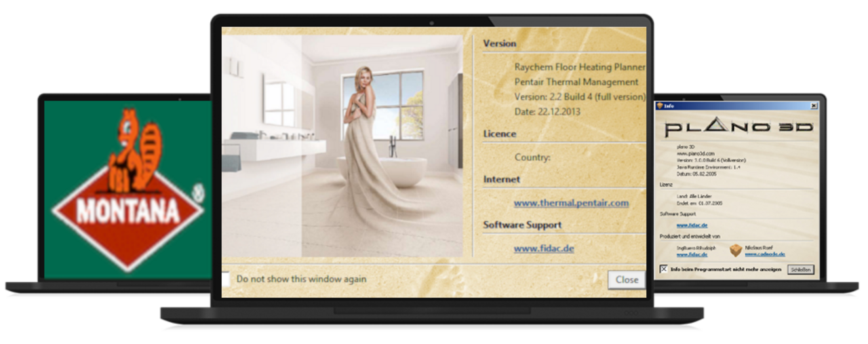Click the Info window title bar icon
868x344 pixels.
(x=659, y=106)
